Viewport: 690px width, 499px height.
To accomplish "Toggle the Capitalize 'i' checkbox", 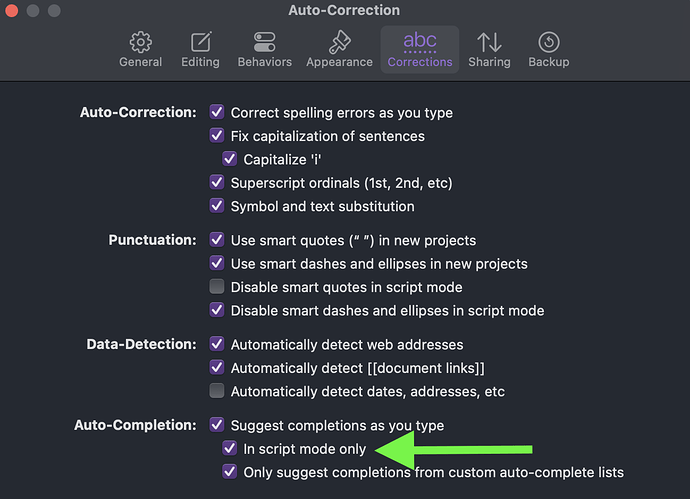I will pyautogui.click(x=229, y=159).
